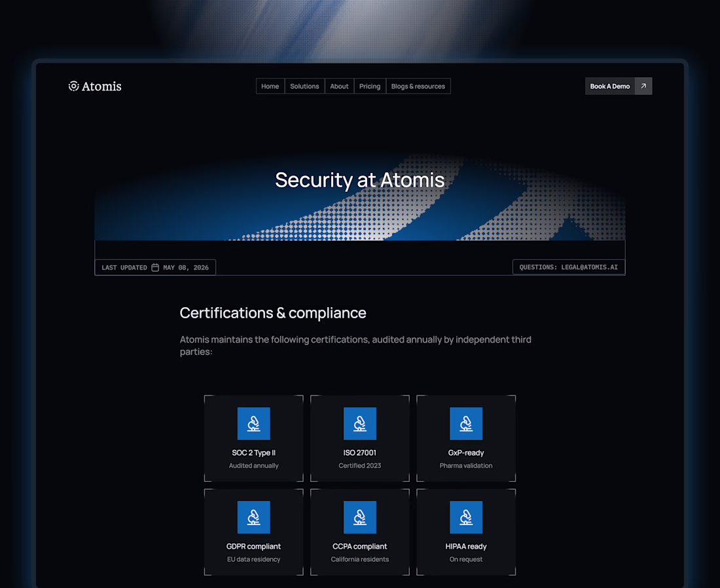The width and height of the screenshot is (720, 588).
Task: Click the Atomis brand name text
Action: (101, 86)
